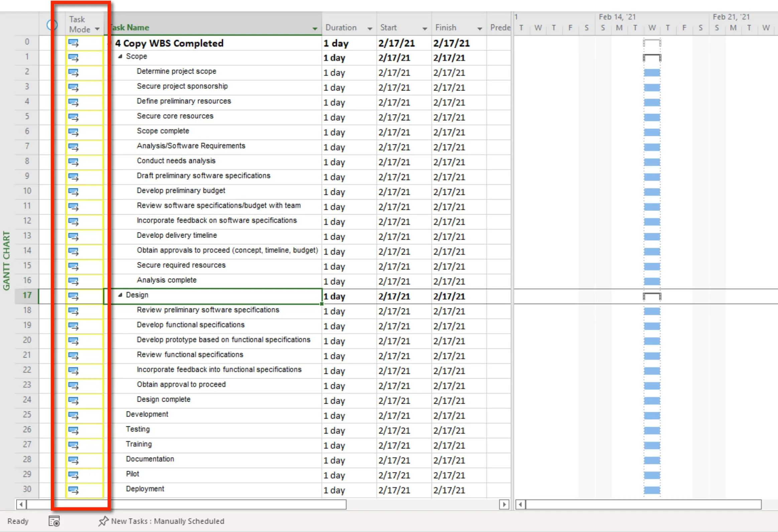The height and width of the screenshot is (532, 778).
Task: Select the row 17 header number
Action: coord(27,295)
